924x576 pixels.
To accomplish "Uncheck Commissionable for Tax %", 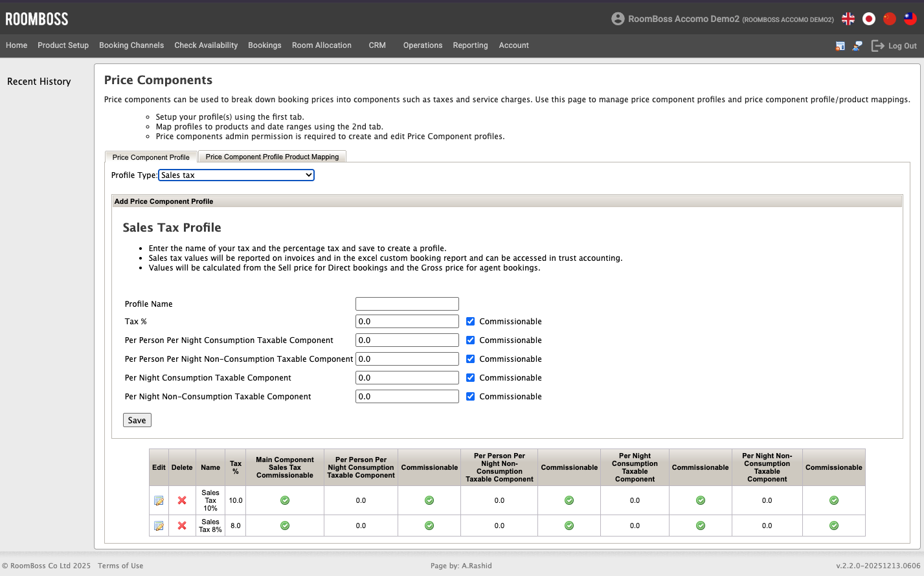I will tap(471, 322).
